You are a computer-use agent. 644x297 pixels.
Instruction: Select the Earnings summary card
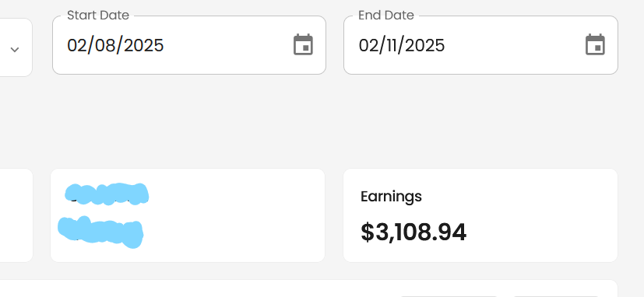pyautogui.click(x=480, y=215)
